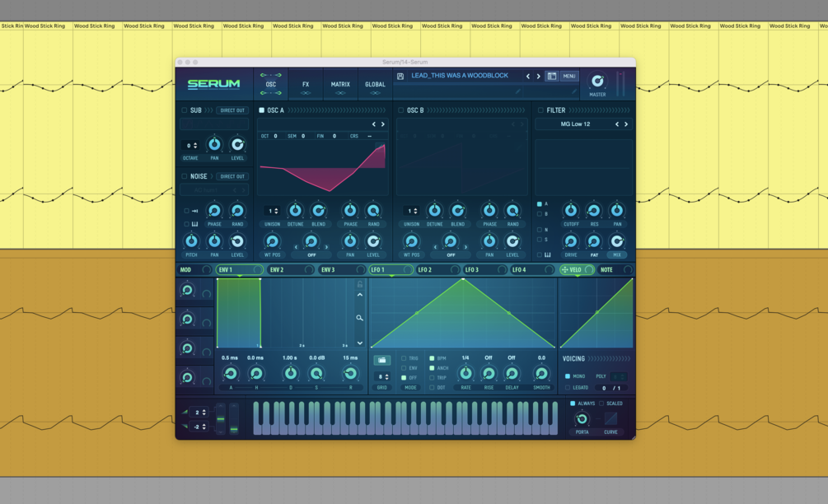This screenshot has width=828, height=504.
Task: Click the Serum logo
Action: click(213, 84)
